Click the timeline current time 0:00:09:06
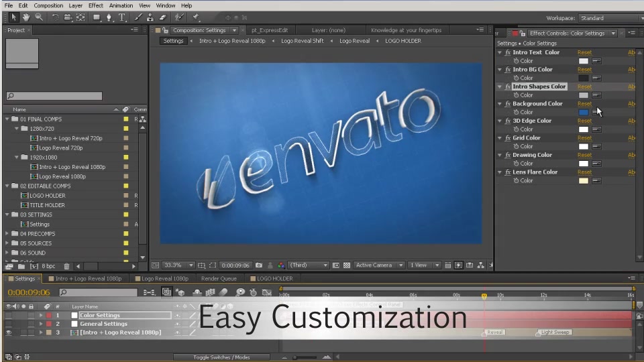The height and width of the screenshot is (362, 644). (29, 292)
